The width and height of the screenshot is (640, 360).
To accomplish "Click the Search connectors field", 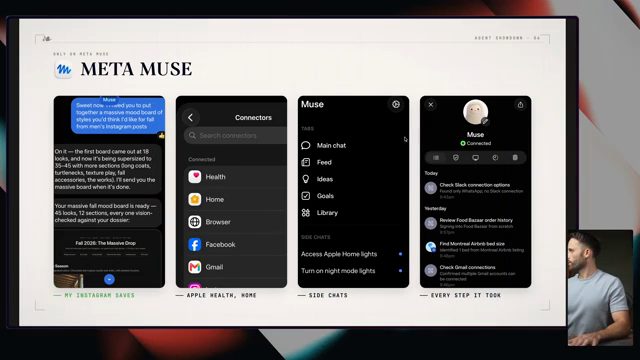I will tap(236, 136).
